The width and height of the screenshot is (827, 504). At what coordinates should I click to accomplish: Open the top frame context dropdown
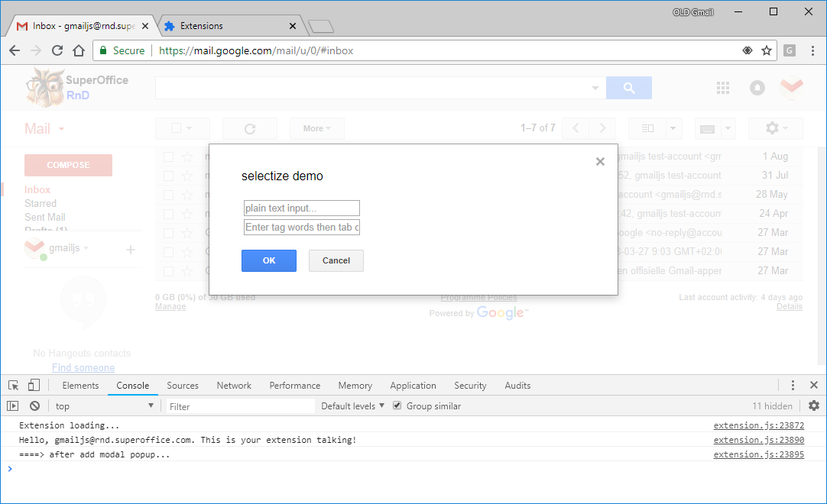(105, 405)
